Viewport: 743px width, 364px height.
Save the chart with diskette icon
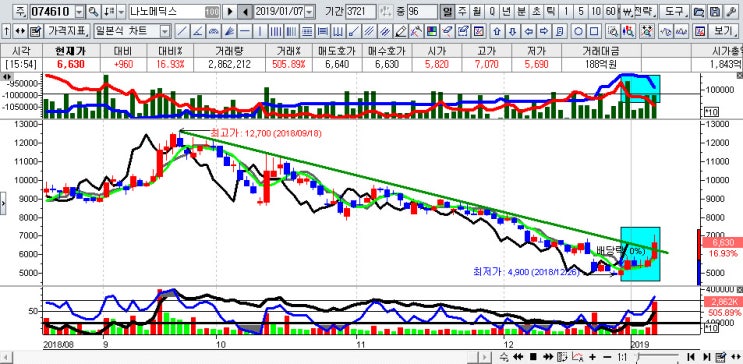pos(715,11)
